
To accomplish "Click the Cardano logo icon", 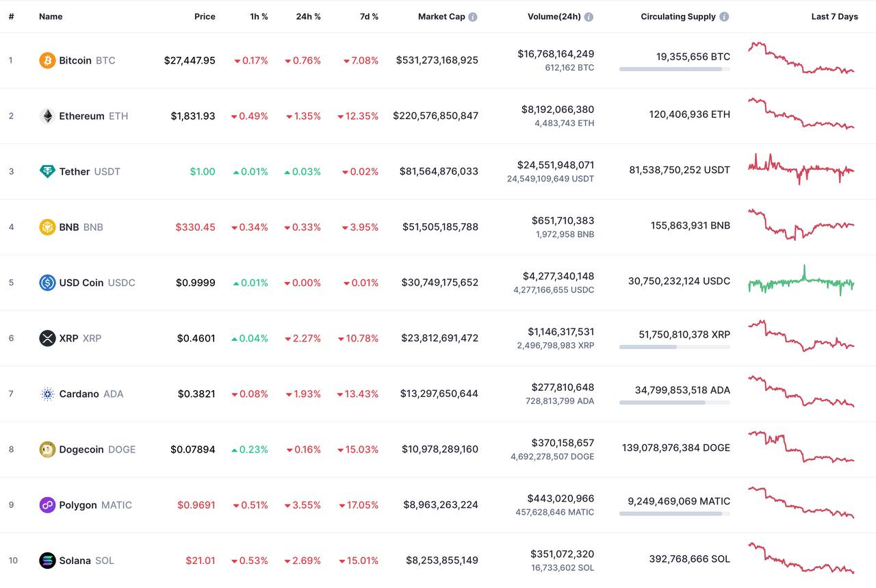I will point(47,394).
